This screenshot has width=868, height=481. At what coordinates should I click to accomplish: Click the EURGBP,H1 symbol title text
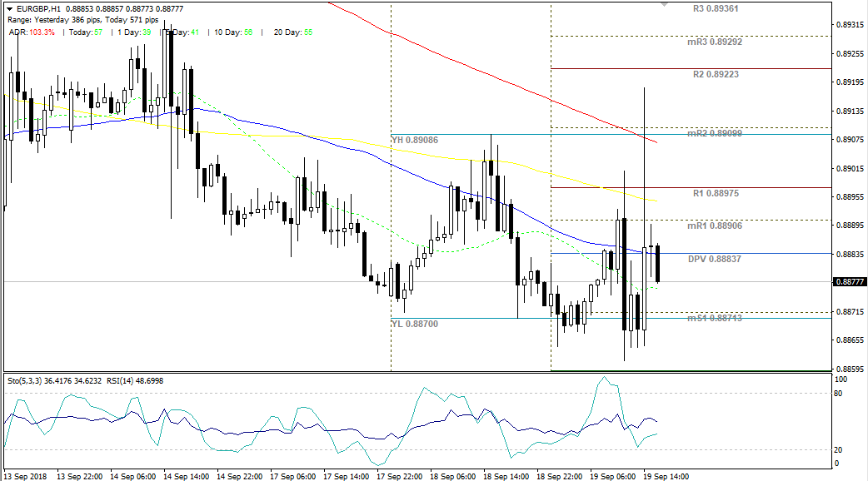(x=39, y=9)
